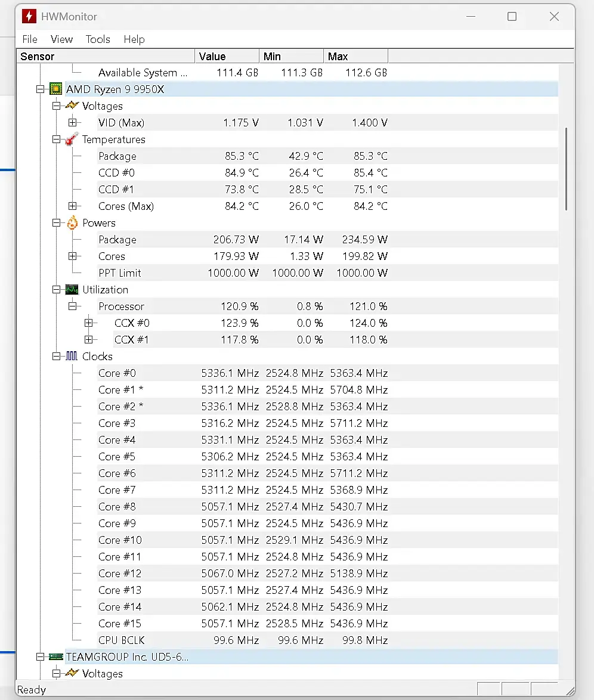Open the Tools menu
This screenshot has height=700, width=594.
pos(98,39)
